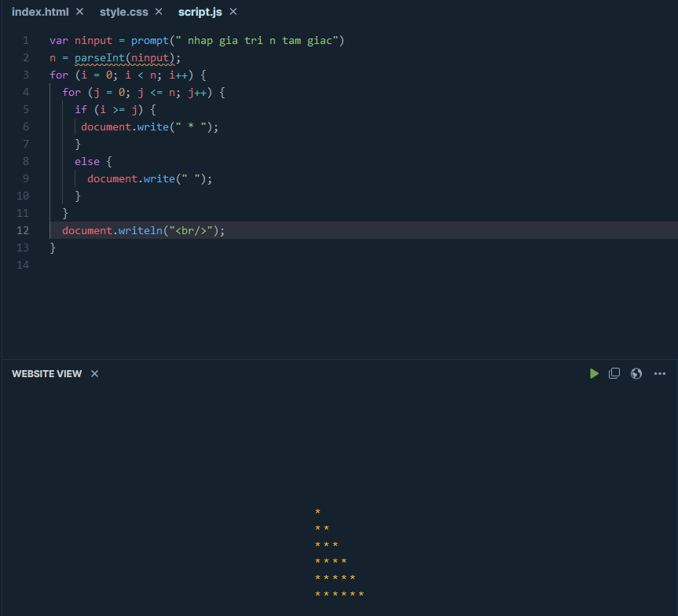Click the globe icon in Website View
The height and width of the screenshot is (616, 678).
point(636,373)
